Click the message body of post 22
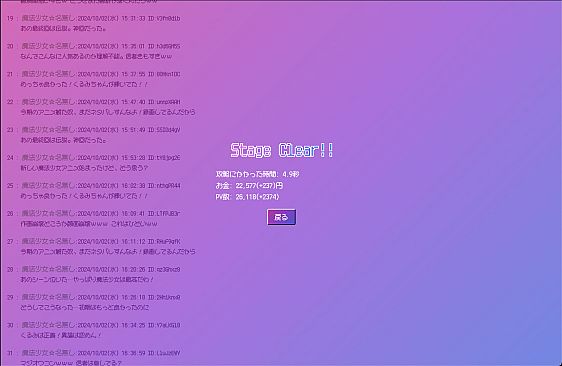This screenshot has width=562, height=366. coord(108,112)
